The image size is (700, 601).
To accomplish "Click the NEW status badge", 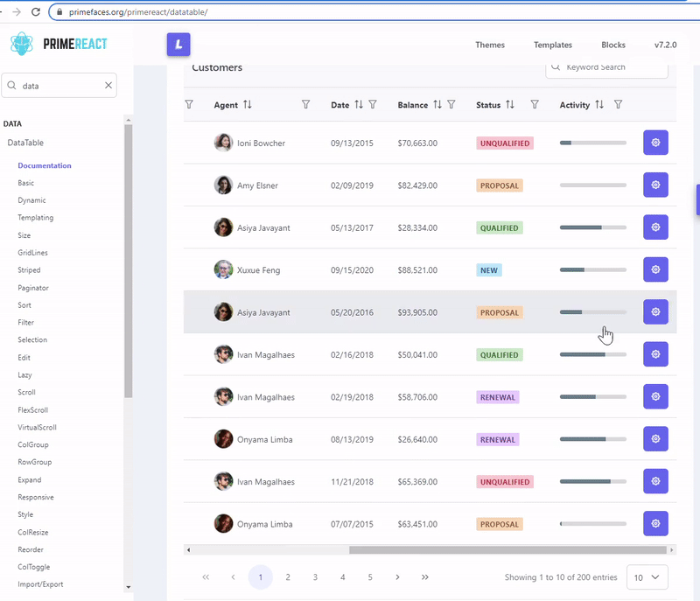I will click(x=489, y=270).
